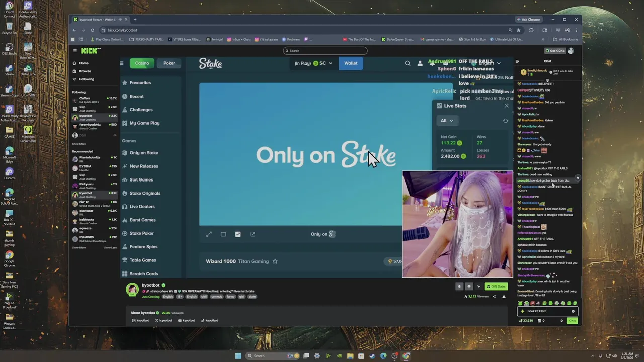Open the popout game icon below game

tap(253, 234)
